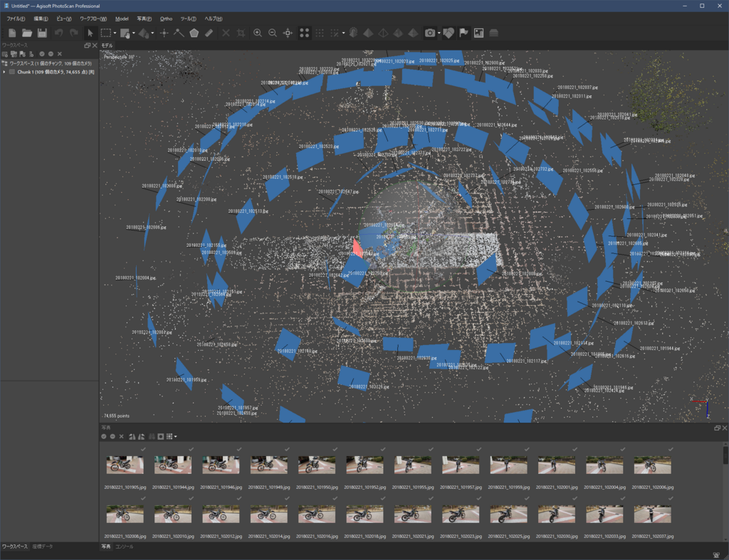729x560 pixels.
Task: Click the Redo arrow in the toolbar
Action: tap(74, 33)
